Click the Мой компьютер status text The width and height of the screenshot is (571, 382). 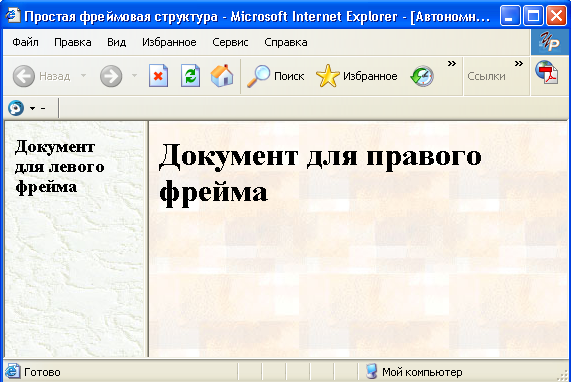point(422,372)
